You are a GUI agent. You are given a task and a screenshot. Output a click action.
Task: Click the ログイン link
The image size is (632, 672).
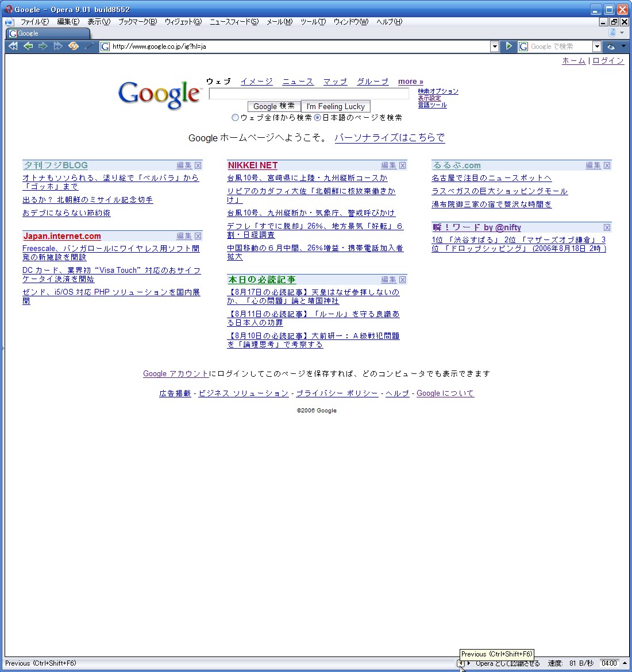click(x=608, y=61)
